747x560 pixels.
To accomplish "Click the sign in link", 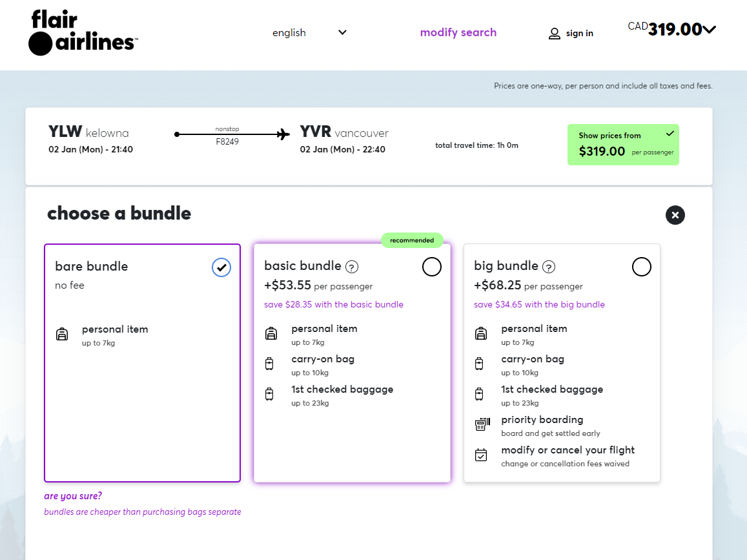I will pos(579,34).
